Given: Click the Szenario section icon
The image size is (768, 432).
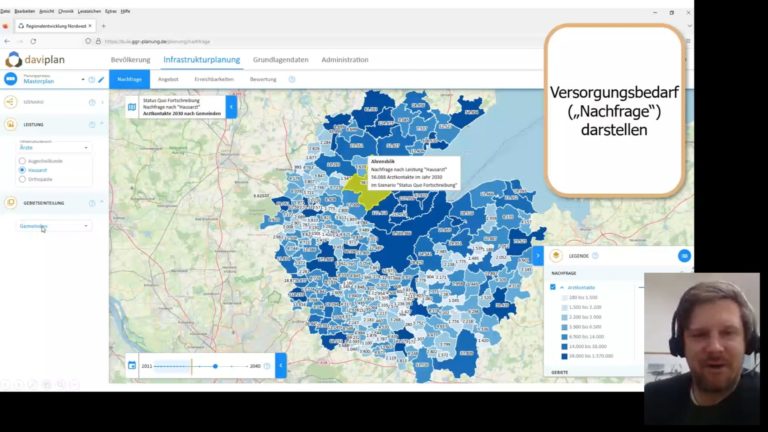Looking at the screenshot, I should (10, 102).
